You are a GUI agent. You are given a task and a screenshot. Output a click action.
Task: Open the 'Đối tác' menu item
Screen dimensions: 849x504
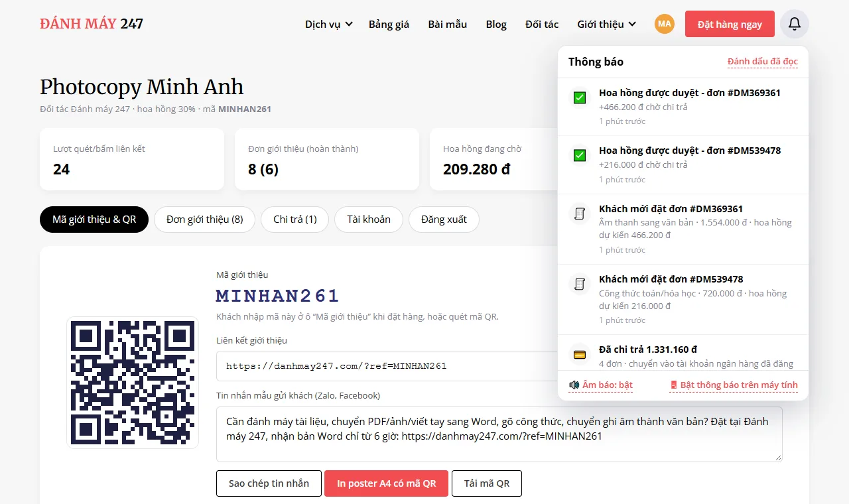542,24
